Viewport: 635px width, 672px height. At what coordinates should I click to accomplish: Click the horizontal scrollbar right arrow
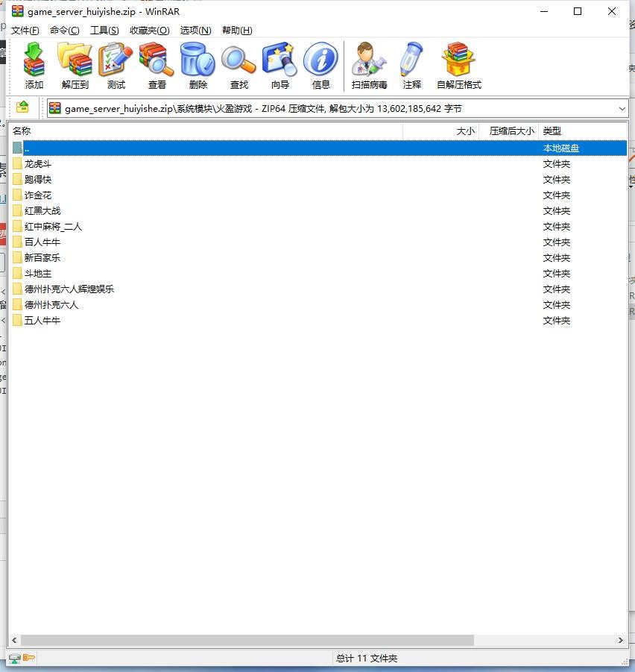[x=621, y=640]
